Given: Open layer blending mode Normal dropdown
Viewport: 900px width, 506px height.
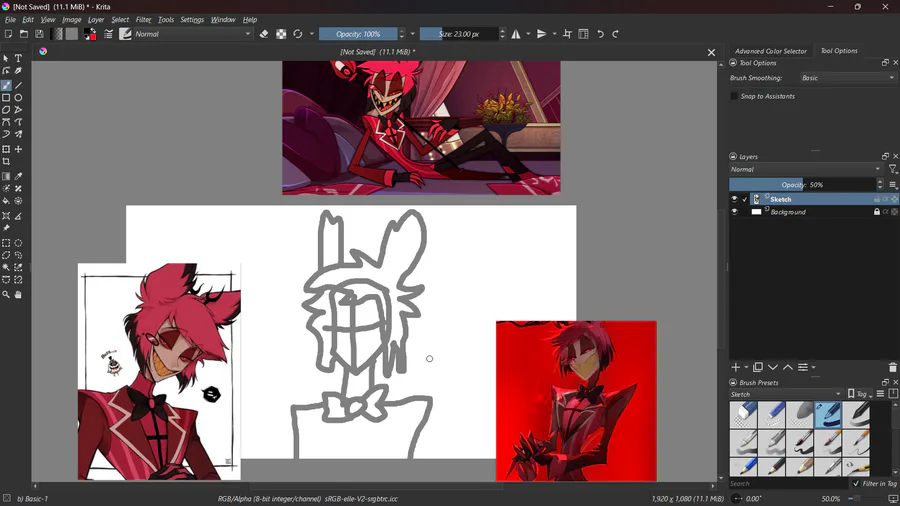Looking at the screenshot, I should coord(806,169).
